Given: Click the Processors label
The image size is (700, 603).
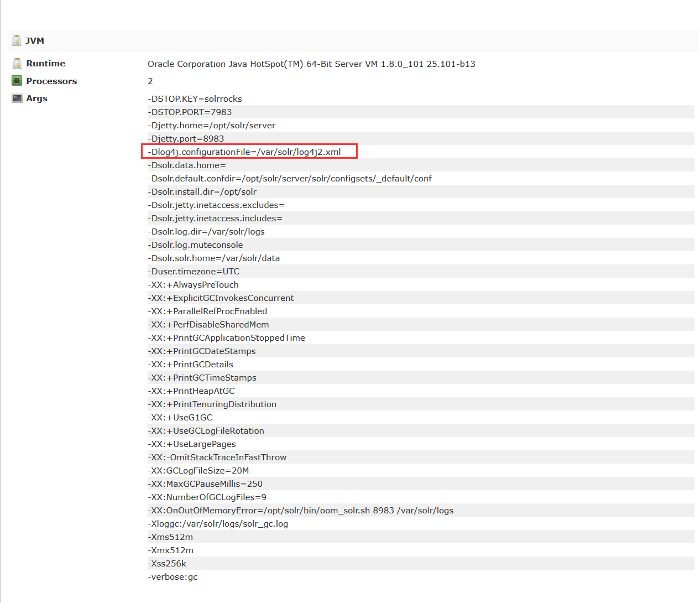Looking at the screenshot, I should click(x=51, y=81).
